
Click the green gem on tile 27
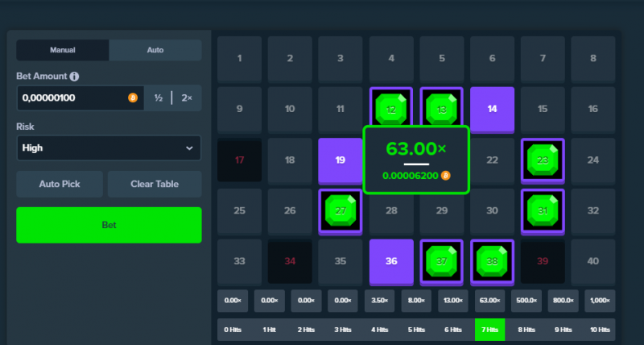pos(341,210)
